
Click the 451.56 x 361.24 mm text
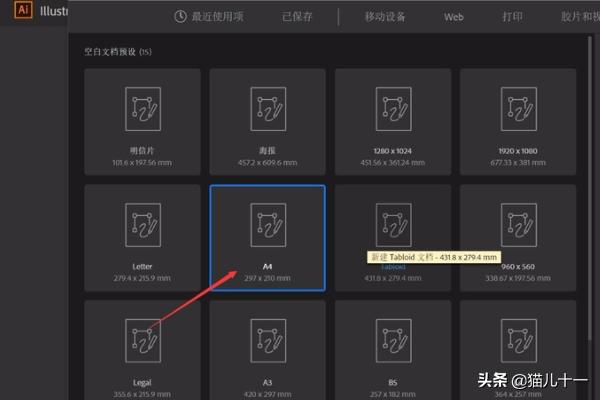point(393,163)
